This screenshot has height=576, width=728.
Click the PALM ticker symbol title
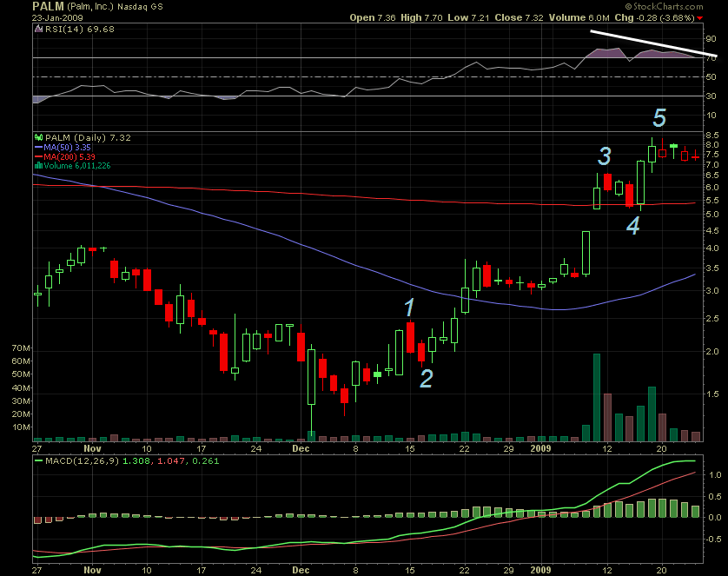click(48, 6)
